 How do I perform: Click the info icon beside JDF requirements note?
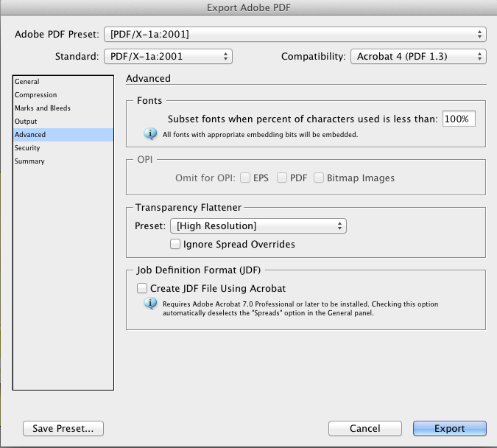(x=150, y=304)
